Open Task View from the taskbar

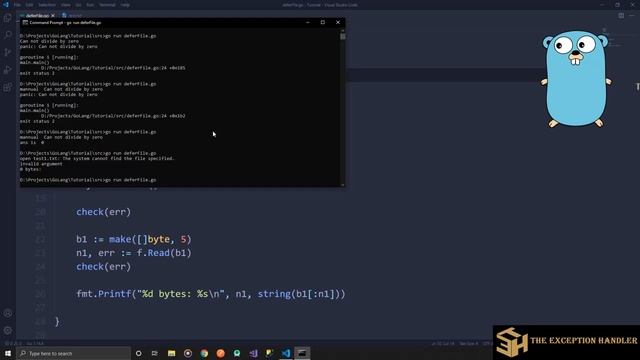click(x=155, y=353)
